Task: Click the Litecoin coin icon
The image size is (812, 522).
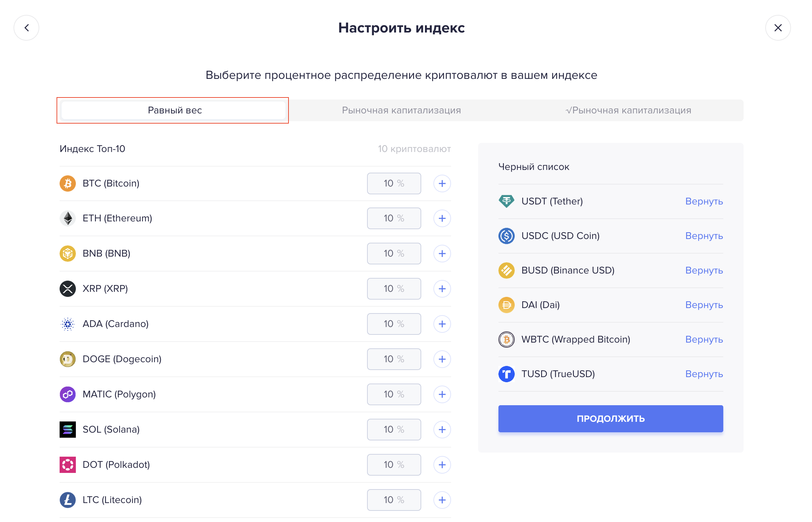Action: [x=68, y=500]
